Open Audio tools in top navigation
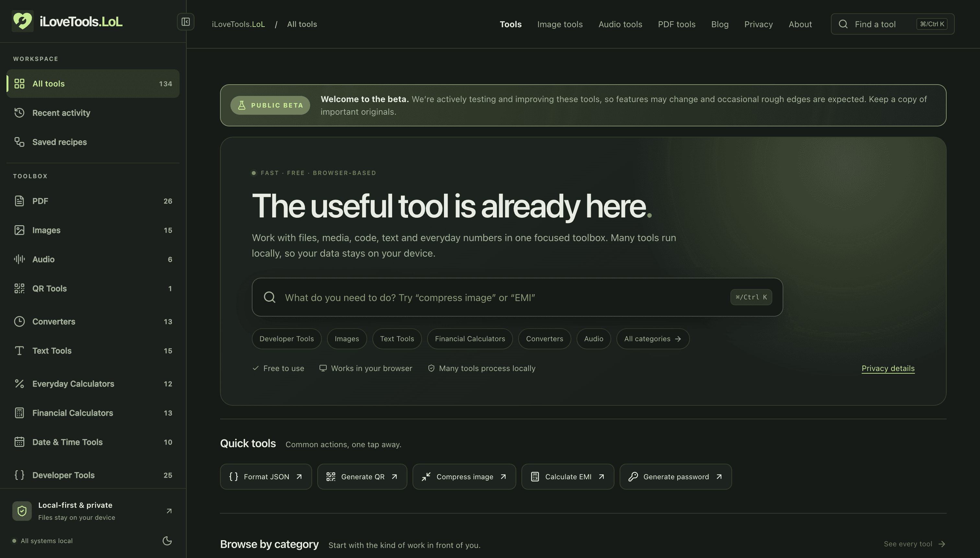 click(x=620, y=24)
